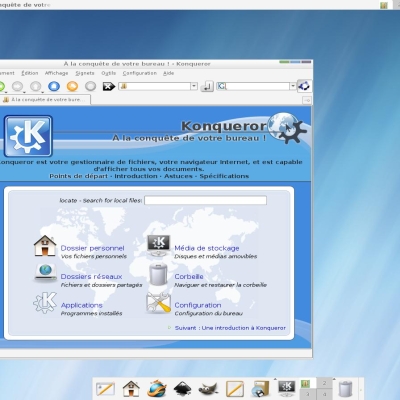Expand the location bar dropdown arrow
This screenshot has height=400, width=400.
(194, 86)
